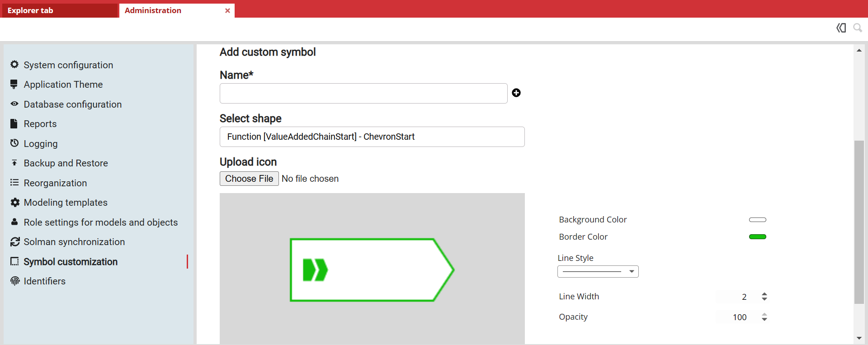Collapse the panel using top-right chevron icon
Viewport: 868px width, 345px height.
[841, 28]
